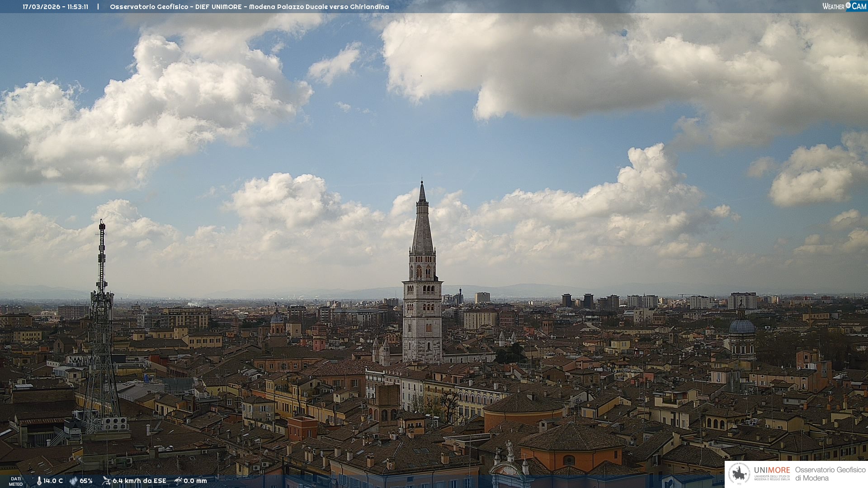Image resolution: width=868 pixels, height=488 pixels.
Task: Click the blue CAM badge in the top corner
Action: coord(859,6)
